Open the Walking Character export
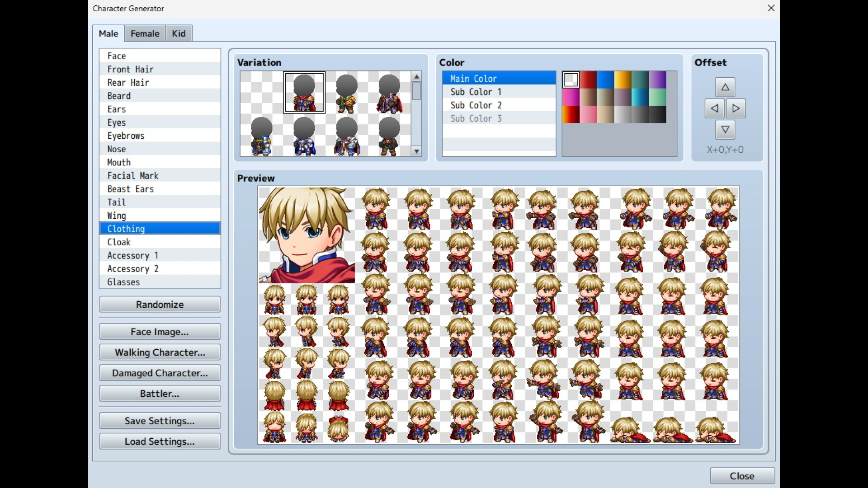This screenshot has height=488, width=868. 159,352
